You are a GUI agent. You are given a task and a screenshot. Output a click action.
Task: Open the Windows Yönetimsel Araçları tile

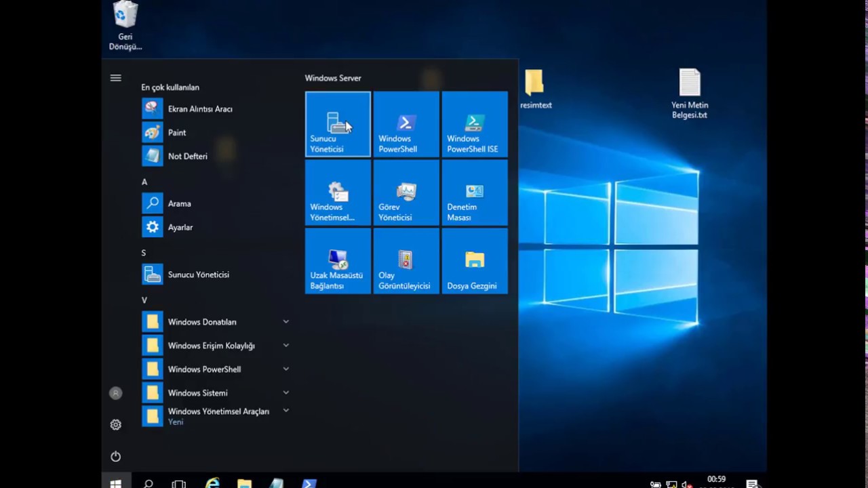pyautogui.click(x=338, y=192)
